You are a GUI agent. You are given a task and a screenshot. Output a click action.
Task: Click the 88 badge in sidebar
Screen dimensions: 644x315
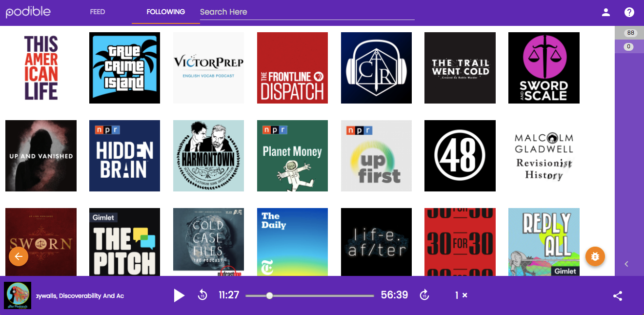(631, 33)
